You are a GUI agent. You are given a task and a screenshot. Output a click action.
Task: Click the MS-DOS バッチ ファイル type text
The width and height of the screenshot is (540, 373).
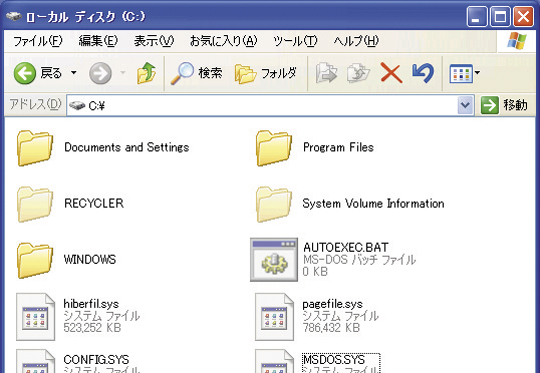coord(360,260)
